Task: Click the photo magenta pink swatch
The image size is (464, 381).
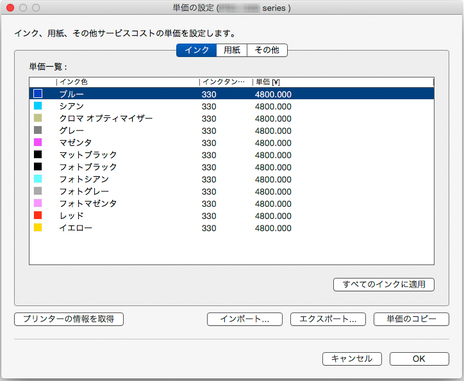Action: coord(38,203)
